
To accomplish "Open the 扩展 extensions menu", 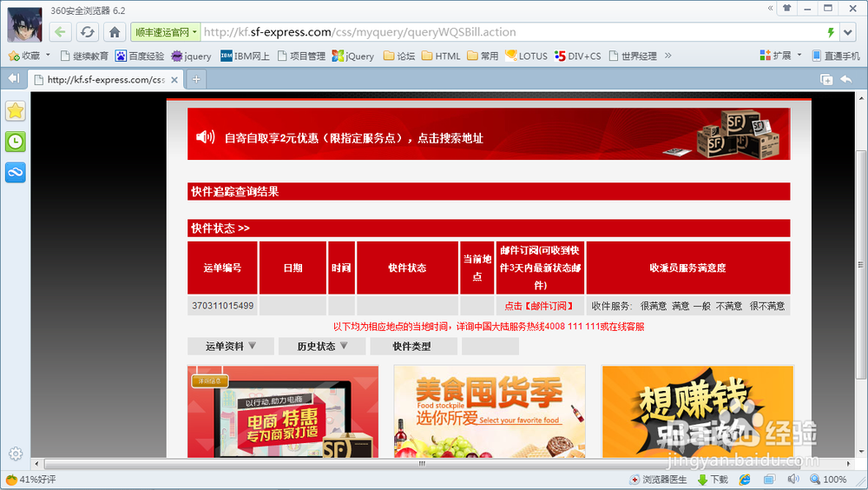I will click(780, 56).
